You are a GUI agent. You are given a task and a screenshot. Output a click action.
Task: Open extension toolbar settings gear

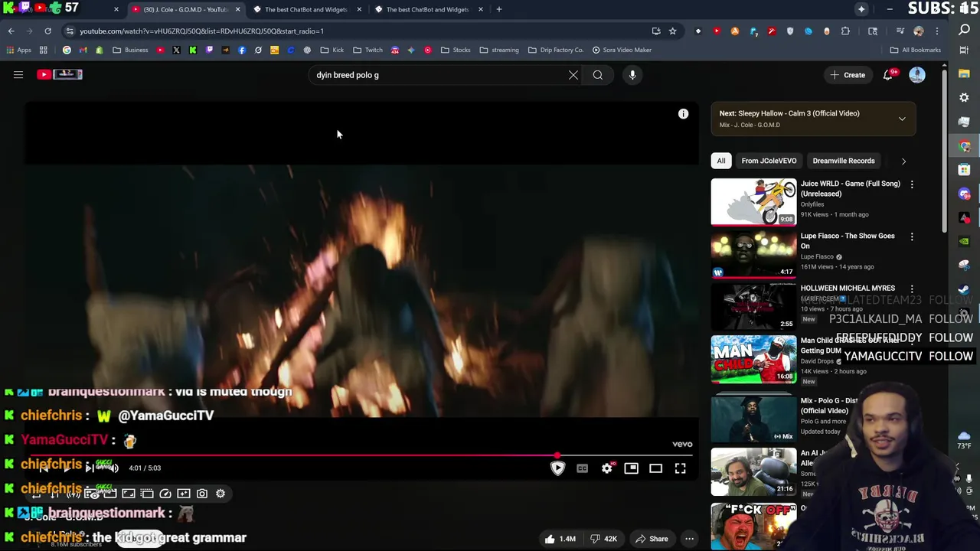click(x=220, y=494)
